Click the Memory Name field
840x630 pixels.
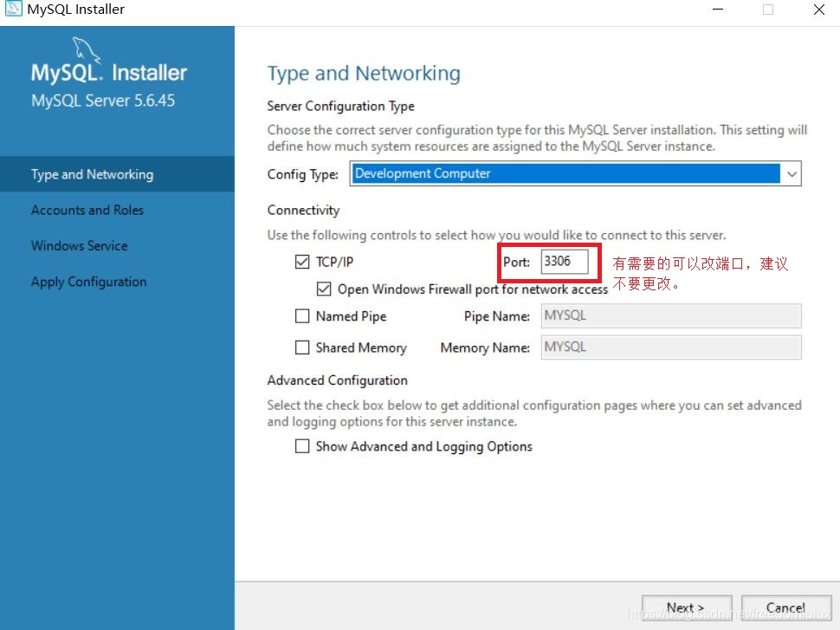coord(671,347)
